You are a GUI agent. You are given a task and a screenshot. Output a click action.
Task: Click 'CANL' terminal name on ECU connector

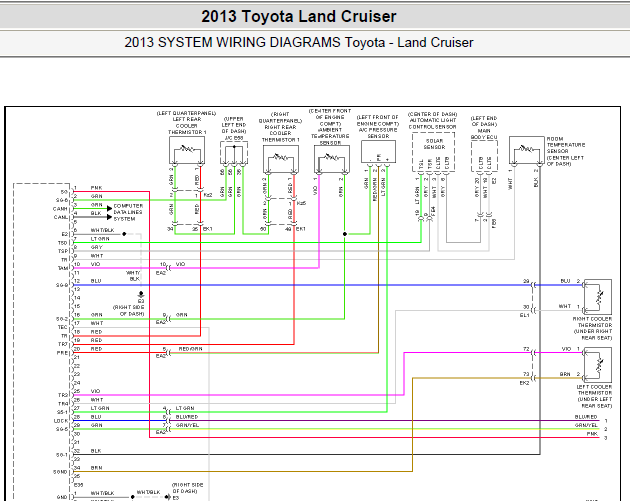click(61, 217)
